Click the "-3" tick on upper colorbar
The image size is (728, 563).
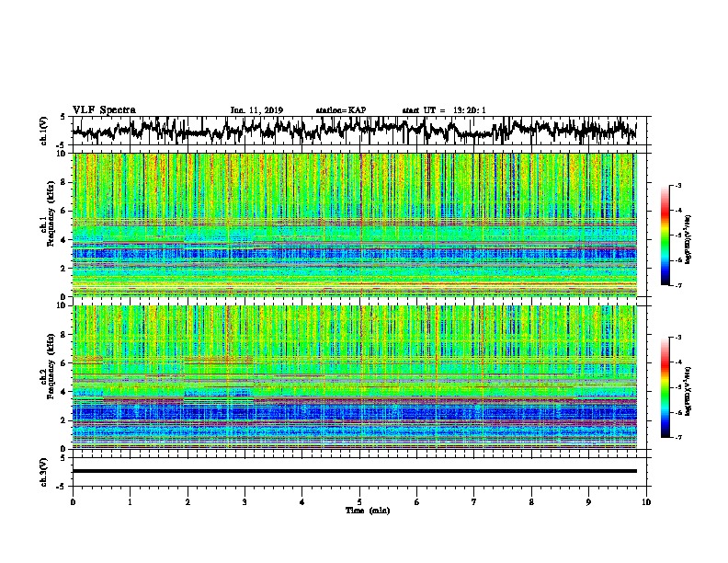coord(677,185)
